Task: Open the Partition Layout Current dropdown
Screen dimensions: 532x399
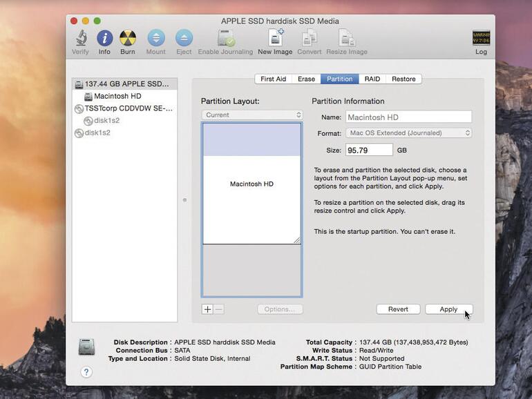Action: (252, 115)
